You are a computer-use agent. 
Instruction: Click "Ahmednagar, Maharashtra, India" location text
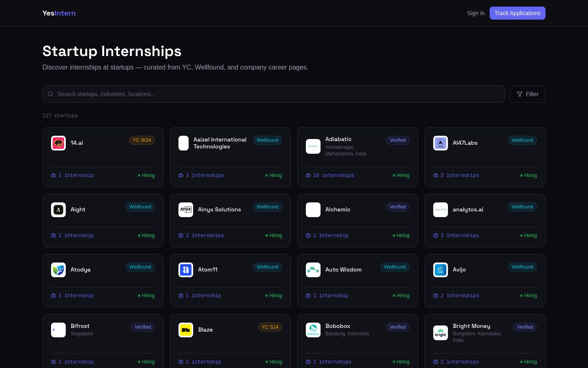pyautogui.click(x=346, y=150)
